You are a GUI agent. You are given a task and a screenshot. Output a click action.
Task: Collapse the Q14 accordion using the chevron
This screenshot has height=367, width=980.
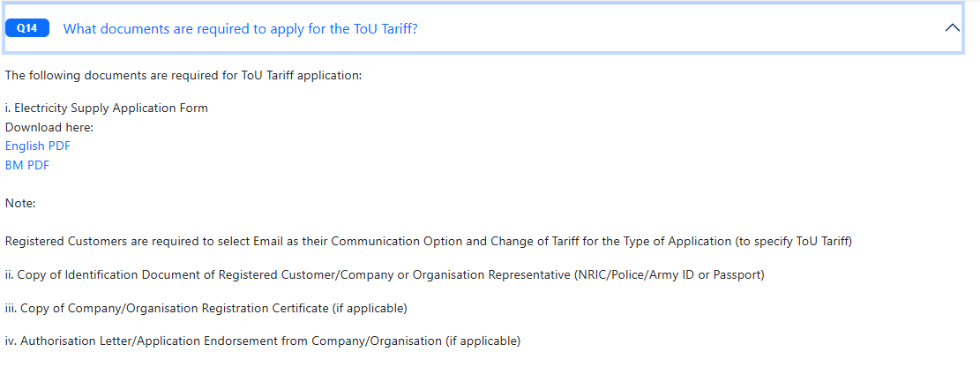point(953,28)
